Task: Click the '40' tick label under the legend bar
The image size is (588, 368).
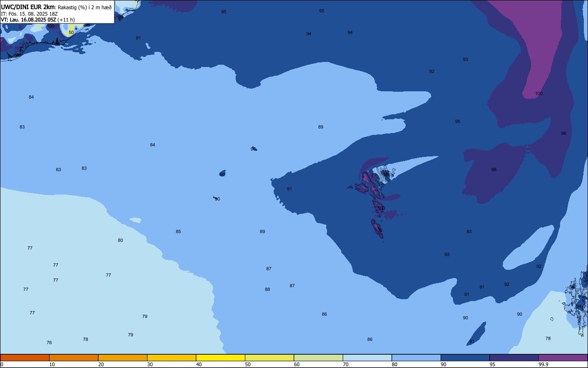Action: 199,364
